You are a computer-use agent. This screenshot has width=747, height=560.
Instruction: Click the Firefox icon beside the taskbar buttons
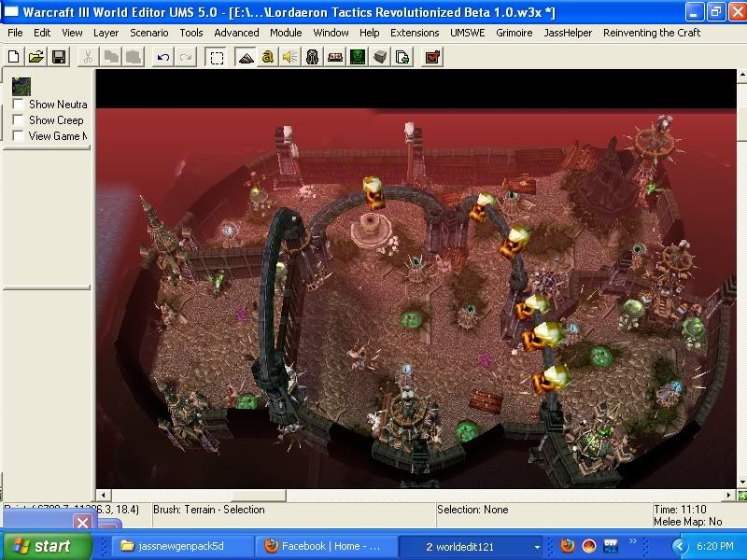567,546
